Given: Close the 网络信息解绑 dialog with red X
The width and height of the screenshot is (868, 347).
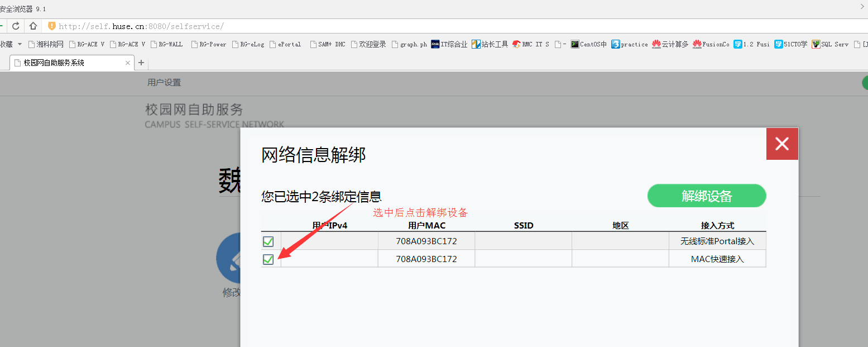Looking at the screenshot, I should [782, 144].
